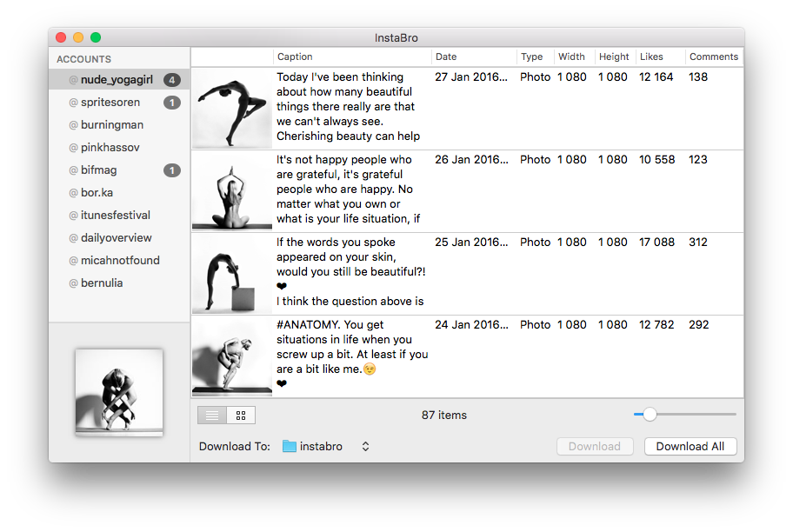The width and height of the screenshot is (793, 532).
Task: Select the 24 Jan 2016 photo thumbnail
Action: pyautogui.click(x=232, y=356)
